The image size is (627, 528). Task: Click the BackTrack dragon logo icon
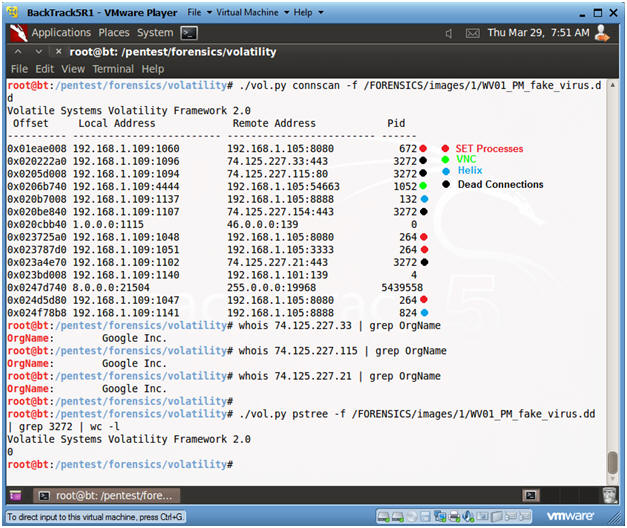click(x=18, y=33)
